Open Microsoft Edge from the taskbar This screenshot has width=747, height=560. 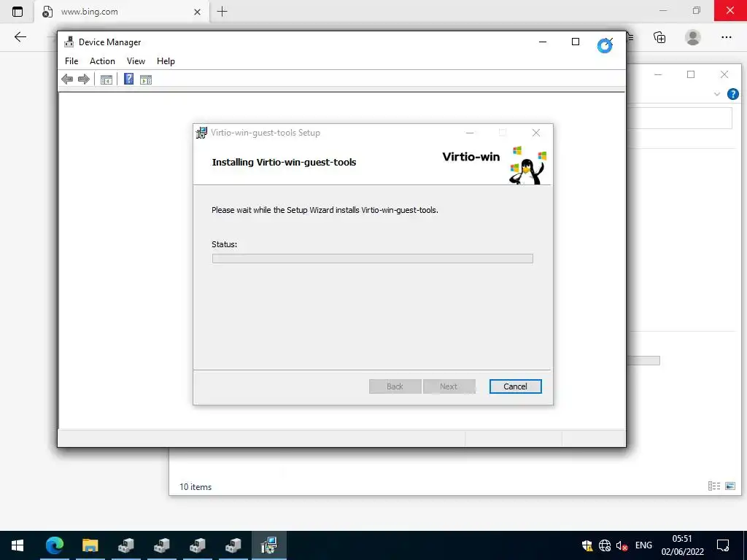tap(54, 545)
